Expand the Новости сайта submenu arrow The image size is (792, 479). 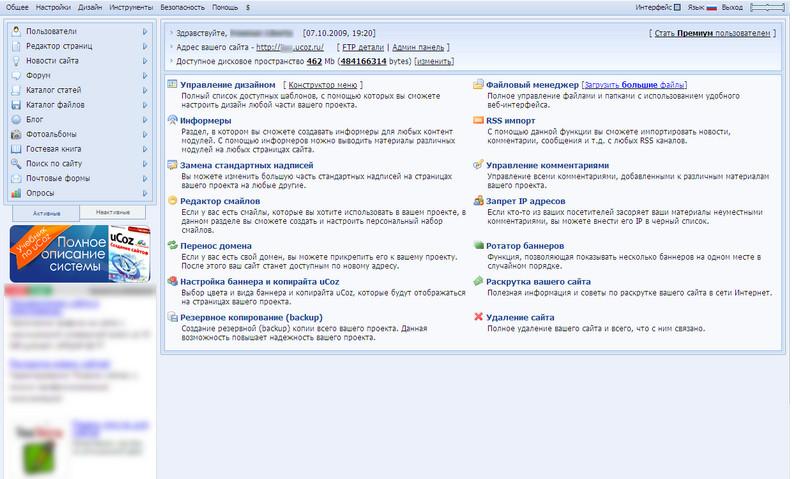[145, 61]
